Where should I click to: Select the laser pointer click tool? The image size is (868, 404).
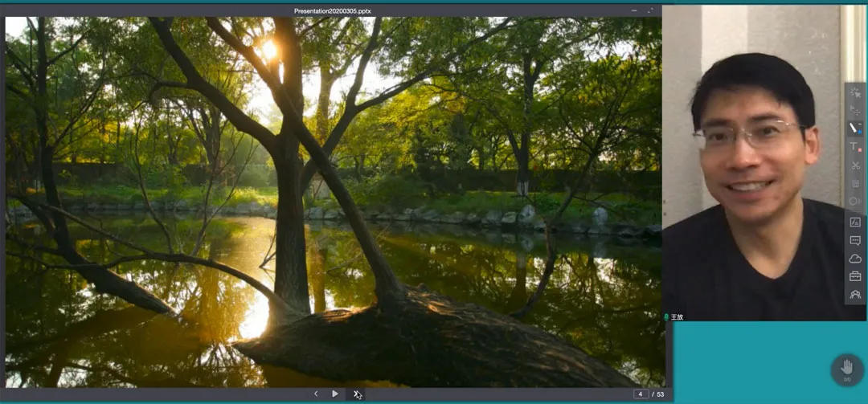point(855,92)
